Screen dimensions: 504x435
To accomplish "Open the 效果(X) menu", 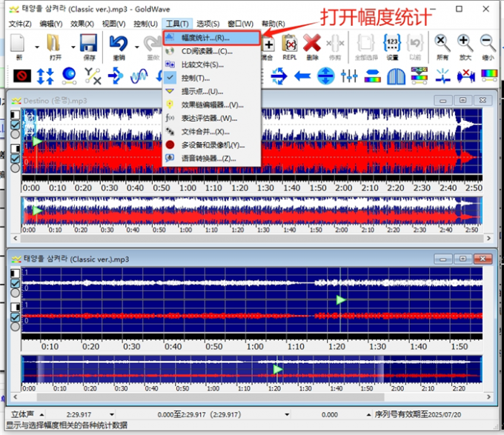I will click(82, 24).
